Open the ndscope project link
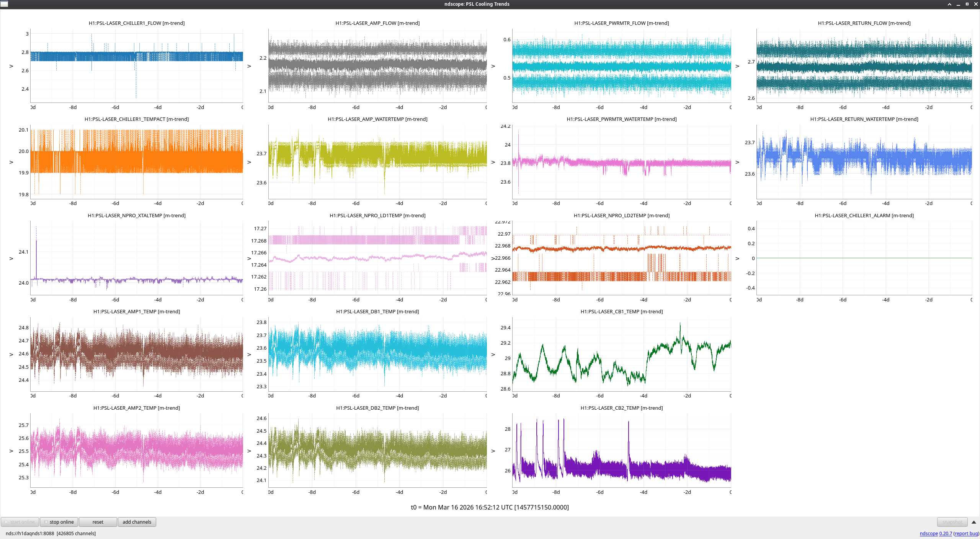Image resolution: width=980 pixels, height=539 pixels. (x=929, y=534)
